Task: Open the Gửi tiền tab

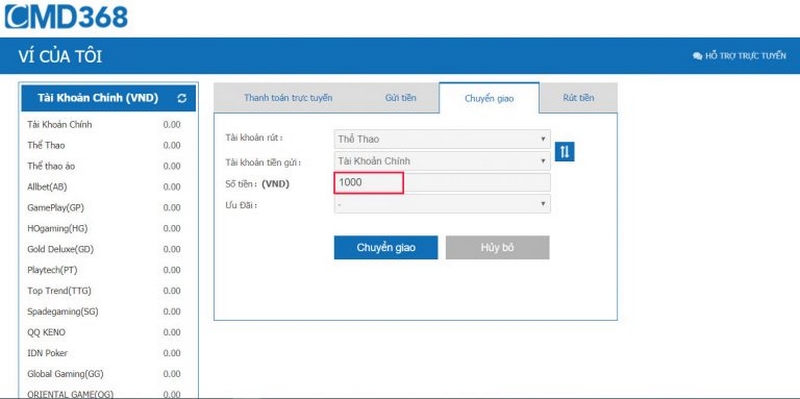Action: pyautogui.click(x=401, y=97)
